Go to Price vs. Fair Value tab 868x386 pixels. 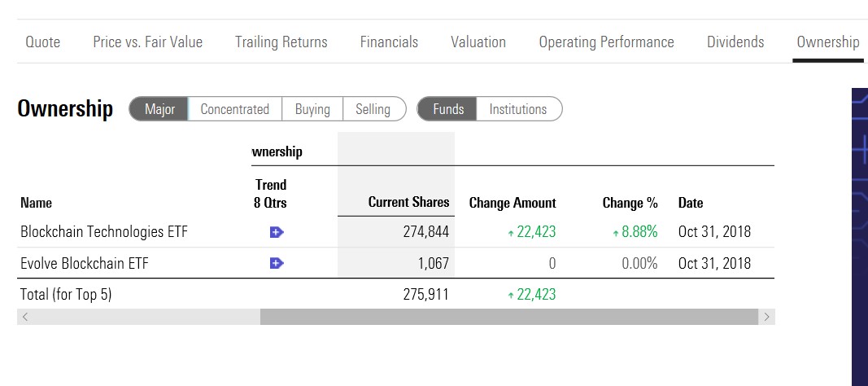tap(148, 42)
